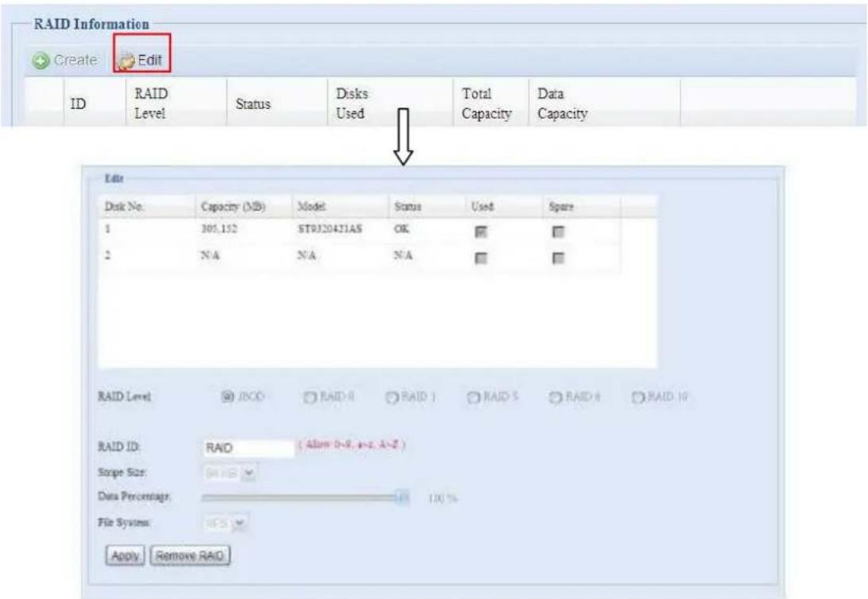Select the RAID 6 radio button
Screen dimensions: 868x599
556,397
